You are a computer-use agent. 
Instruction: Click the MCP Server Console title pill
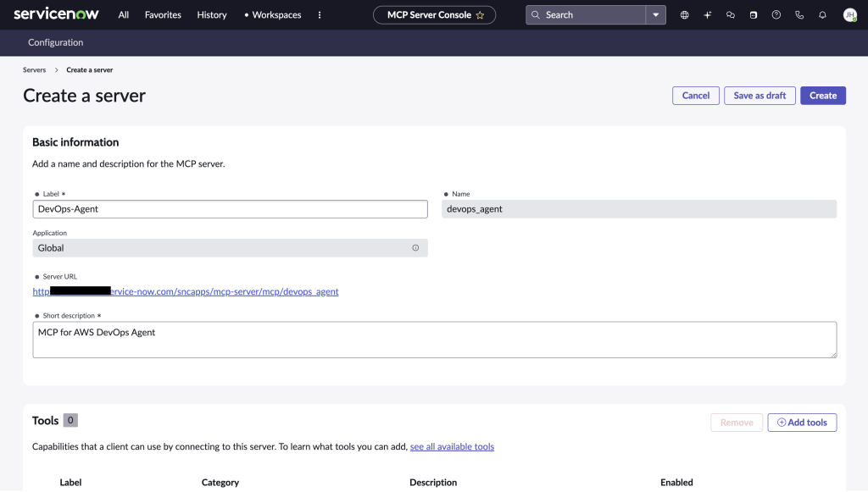pyautogui.click(x=435, y=15)
